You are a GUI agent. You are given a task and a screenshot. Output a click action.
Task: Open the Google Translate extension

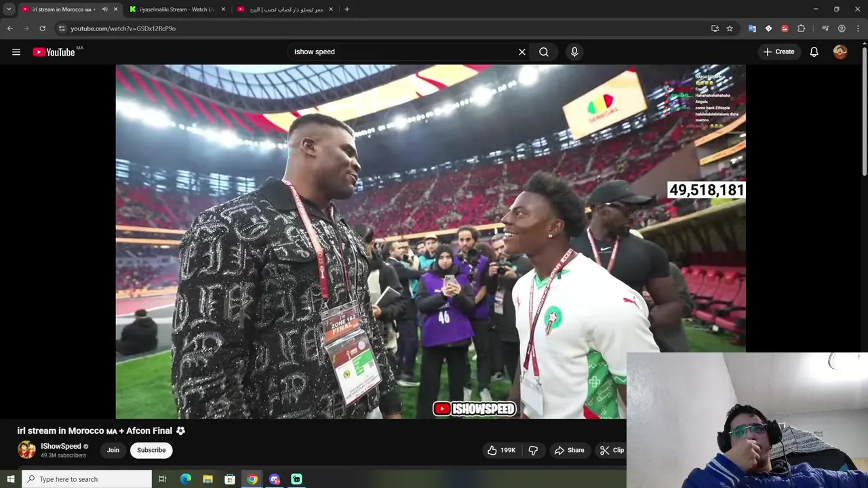pyautogui.click(x=752, y=28)
